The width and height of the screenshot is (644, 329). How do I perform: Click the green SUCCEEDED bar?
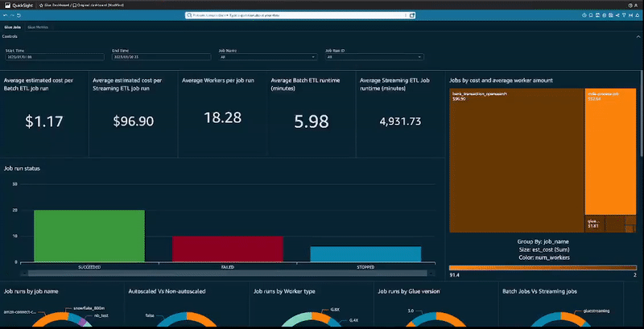coord(89,236)
